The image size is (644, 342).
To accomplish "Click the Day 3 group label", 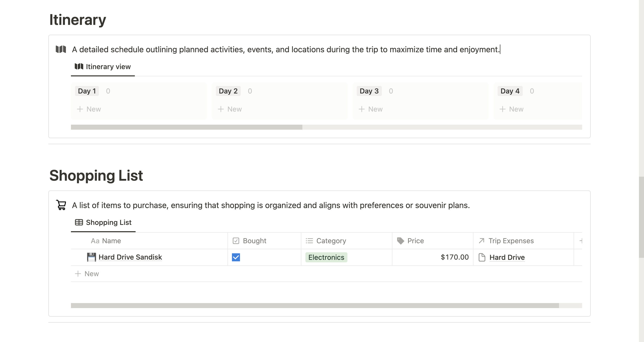I will (x=369, y=91).
